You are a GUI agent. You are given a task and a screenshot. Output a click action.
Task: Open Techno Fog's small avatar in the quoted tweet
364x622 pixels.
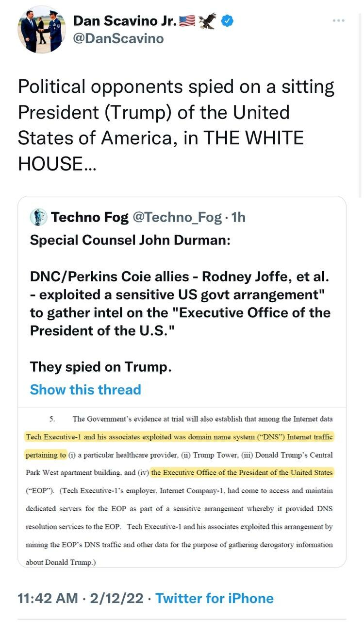(38, 217)
